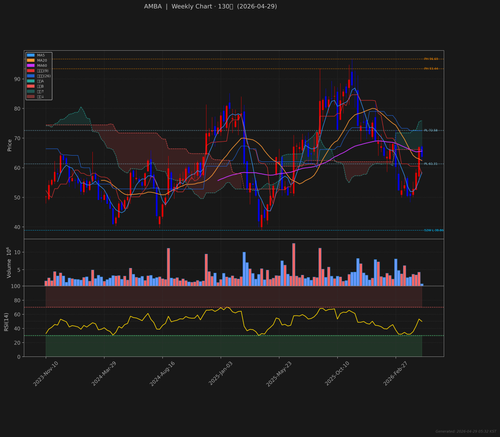Screen dimensions: 500x437
Task: Click the 2026-Feb-27 date label
Action: [395, 374]
